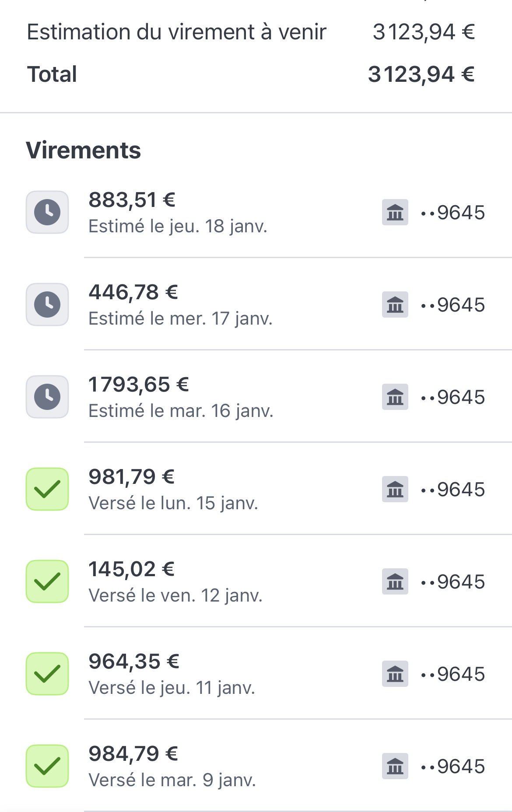
Task: Click the Estimation du virement à venir line
Action: (176, 32)
